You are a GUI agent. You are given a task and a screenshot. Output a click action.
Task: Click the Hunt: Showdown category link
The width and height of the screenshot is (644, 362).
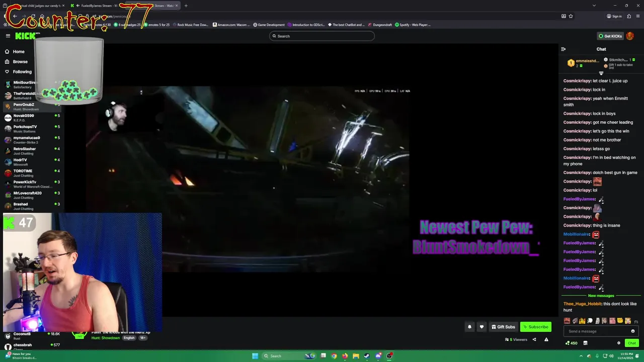click(x=106, y=338)
